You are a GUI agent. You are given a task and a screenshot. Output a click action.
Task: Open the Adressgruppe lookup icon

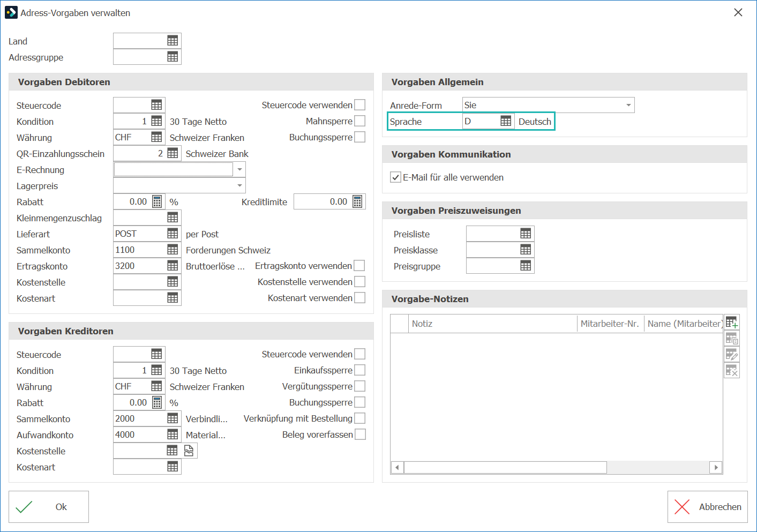173,57
